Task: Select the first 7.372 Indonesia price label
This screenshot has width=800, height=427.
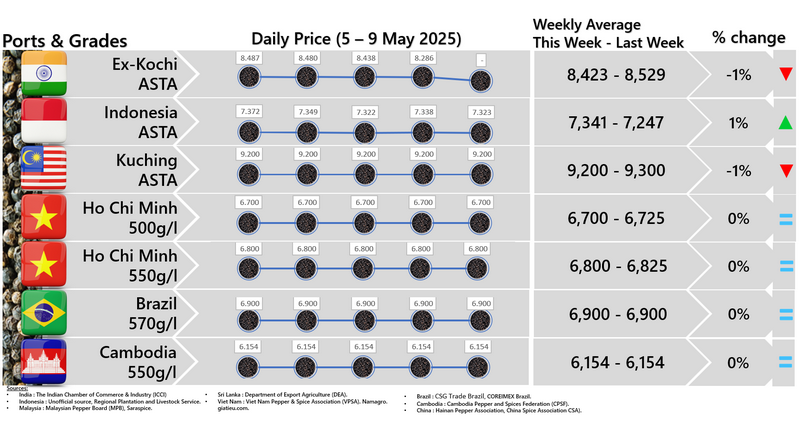Action: pos(250,106)
